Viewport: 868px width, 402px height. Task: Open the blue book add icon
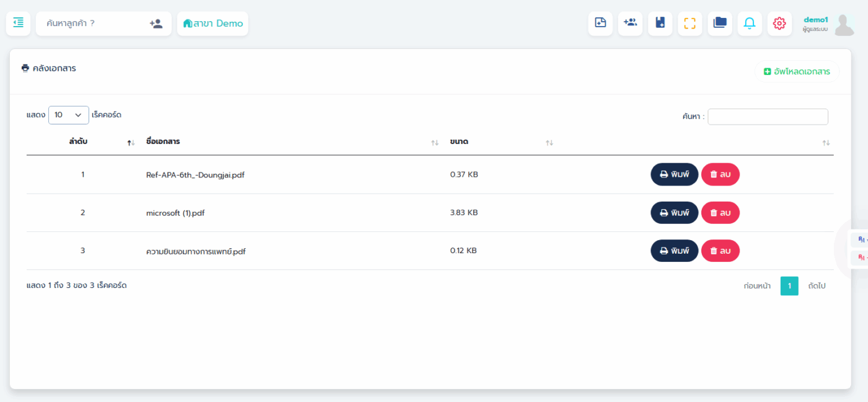pyautogui.click(x=660, y=24)
